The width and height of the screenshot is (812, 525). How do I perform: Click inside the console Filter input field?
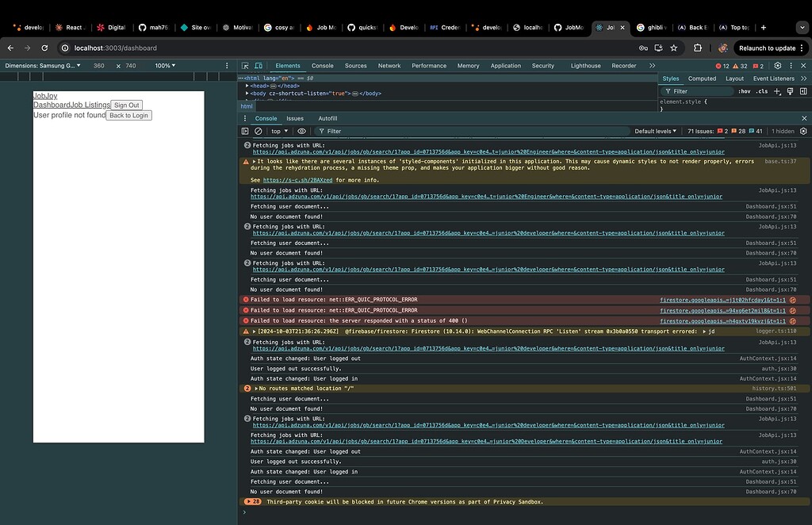[x=357, y=131]
